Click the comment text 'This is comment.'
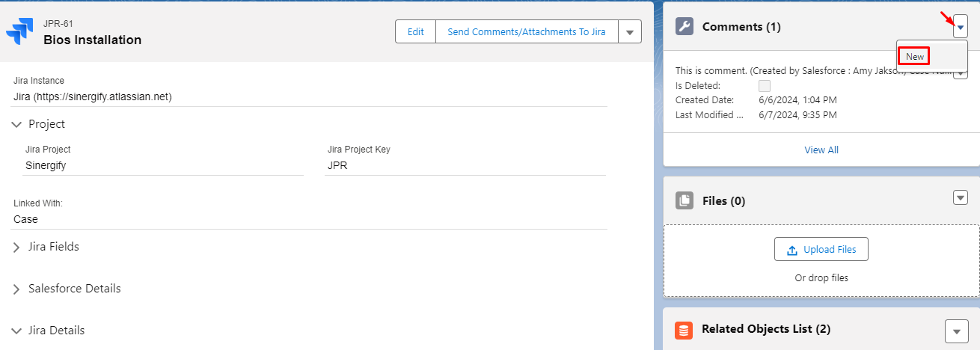This screenshot has width=980, height=350. coord(711,70)
